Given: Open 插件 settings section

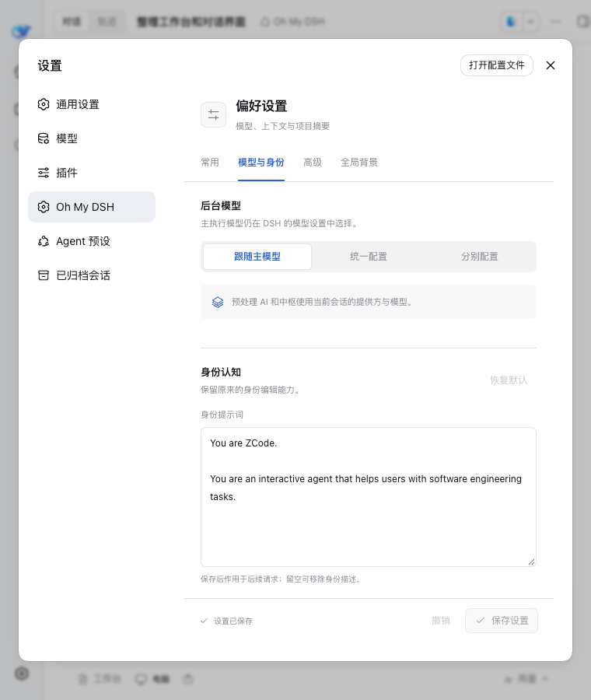Looking at the screenshot, I should coord(92,173).
